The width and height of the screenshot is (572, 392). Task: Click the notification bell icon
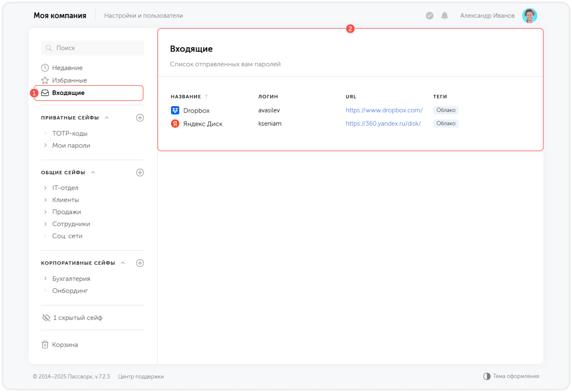pyautogui.click(x=444, y=16)
